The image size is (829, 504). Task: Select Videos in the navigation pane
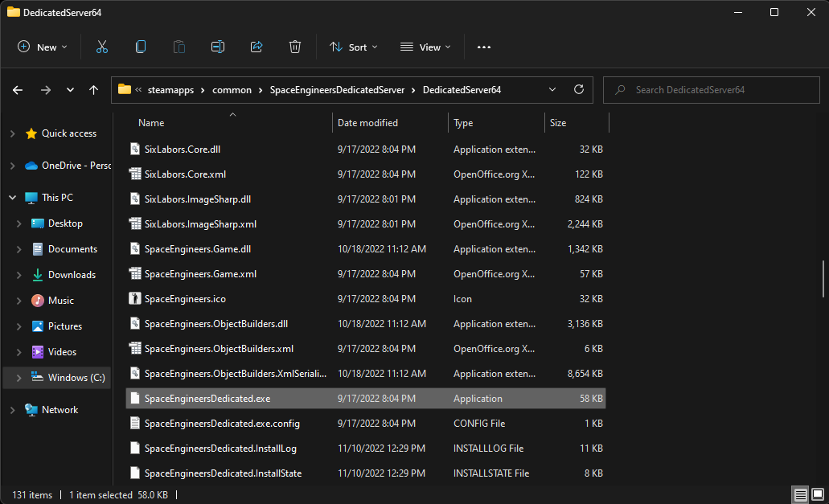point(63,352)
